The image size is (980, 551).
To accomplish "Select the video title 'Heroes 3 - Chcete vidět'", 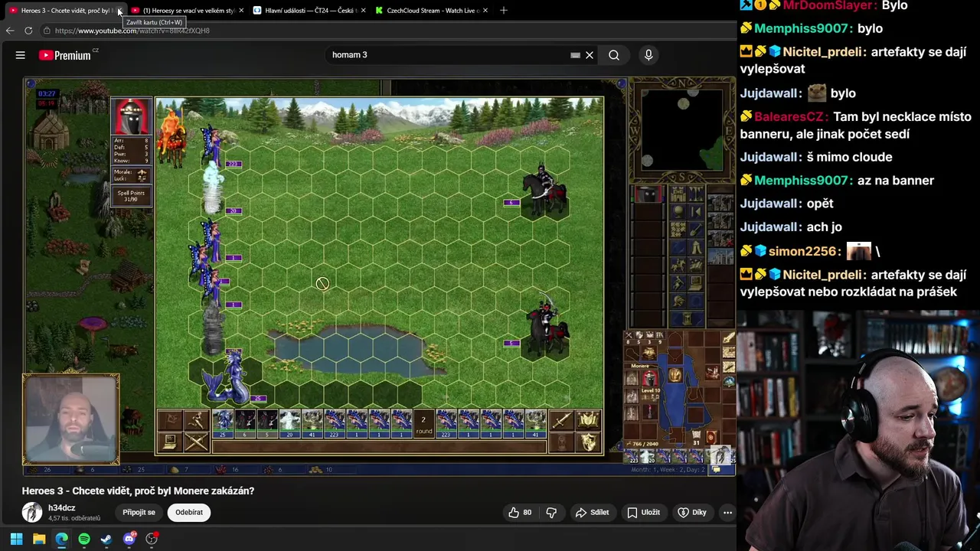I will click(x=138, y=491).
